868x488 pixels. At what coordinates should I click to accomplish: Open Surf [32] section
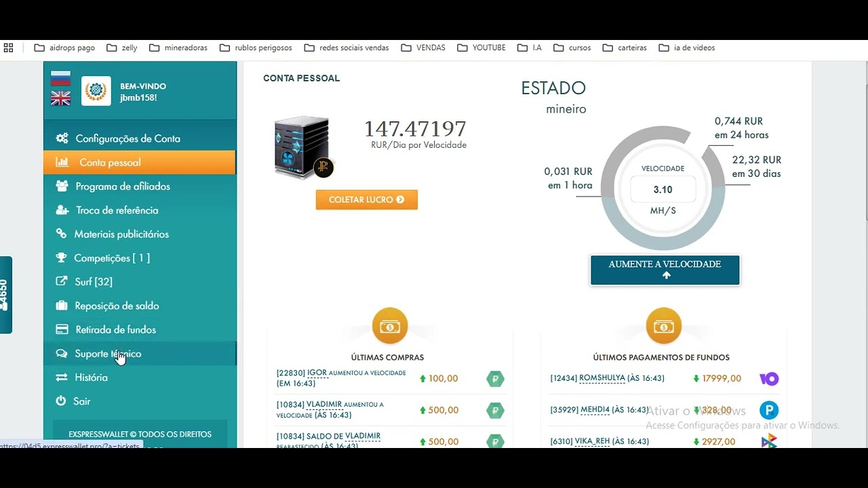140,282
